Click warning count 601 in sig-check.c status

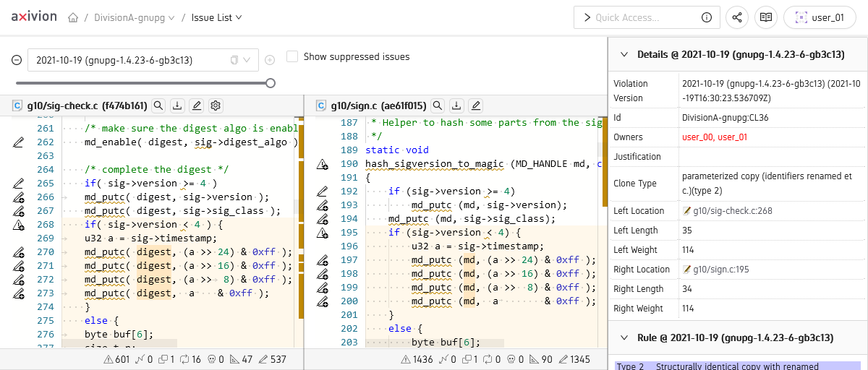(x=117, y=359)
